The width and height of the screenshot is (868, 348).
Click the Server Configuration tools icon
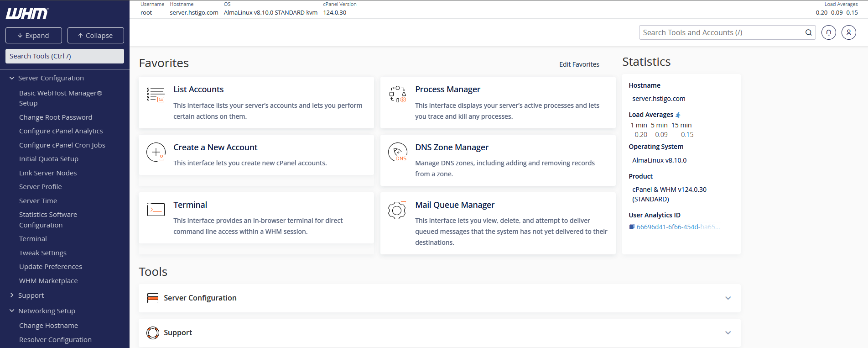(153, 298)
